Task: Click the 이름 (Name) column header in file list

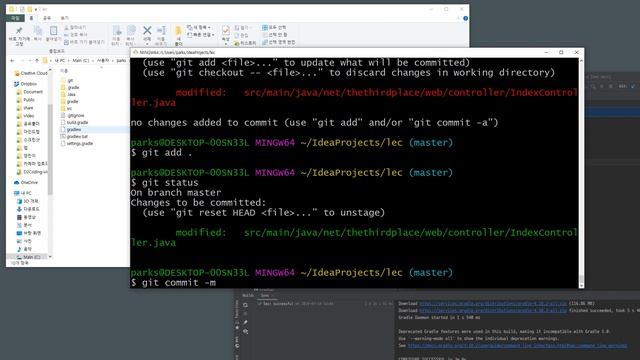Action: pos(64,71)
